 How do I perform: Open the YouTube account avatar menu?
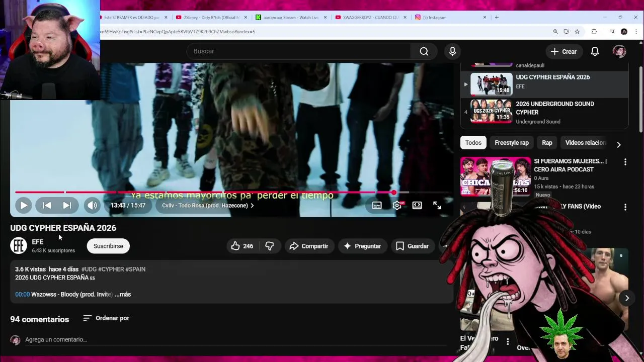[x=619, y=51]
